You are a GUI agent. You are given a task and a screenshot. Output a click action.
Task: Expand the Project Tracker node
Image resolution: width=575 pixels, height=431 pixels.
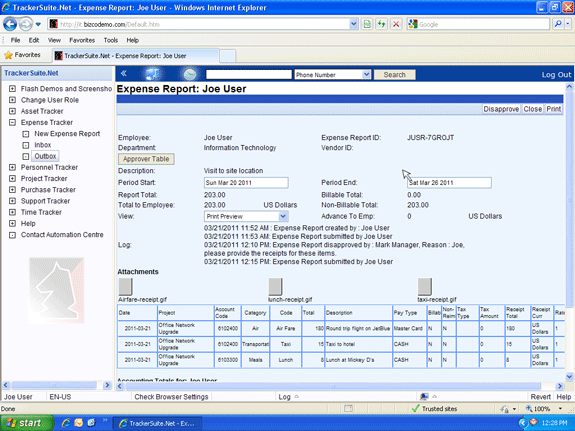click(x=12, y=179)
